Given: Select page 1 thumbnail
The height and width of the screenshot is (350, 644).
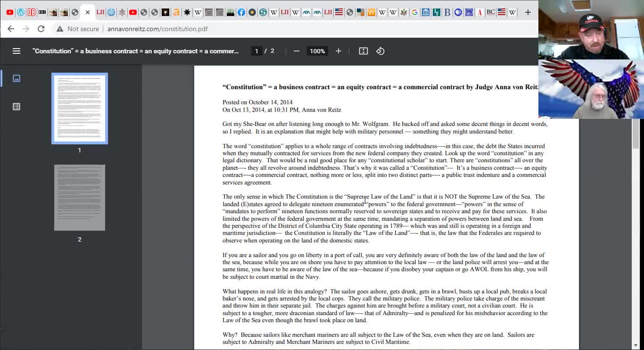Looking at the screenshot, I should click(x=80, y=108).
